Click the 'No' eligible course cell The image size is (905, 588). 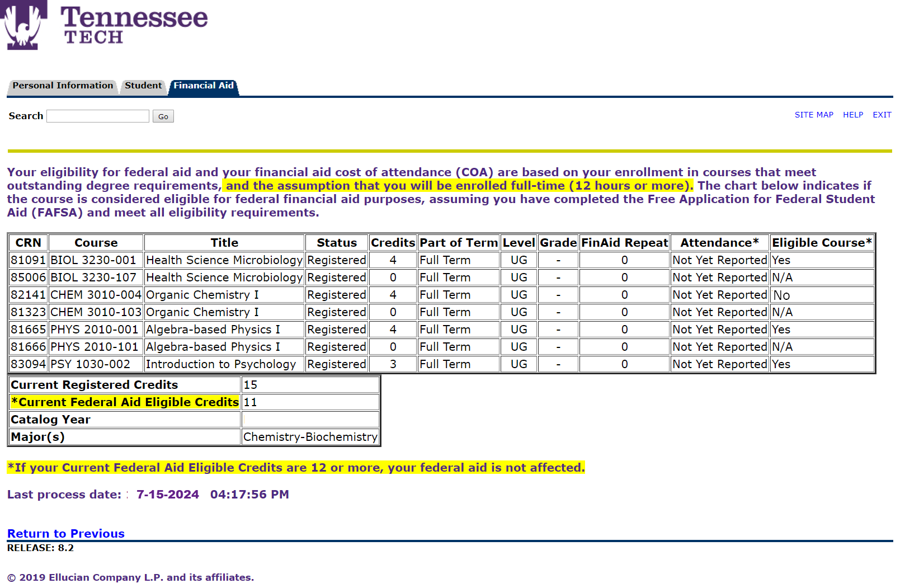click(x=781, y=295)
